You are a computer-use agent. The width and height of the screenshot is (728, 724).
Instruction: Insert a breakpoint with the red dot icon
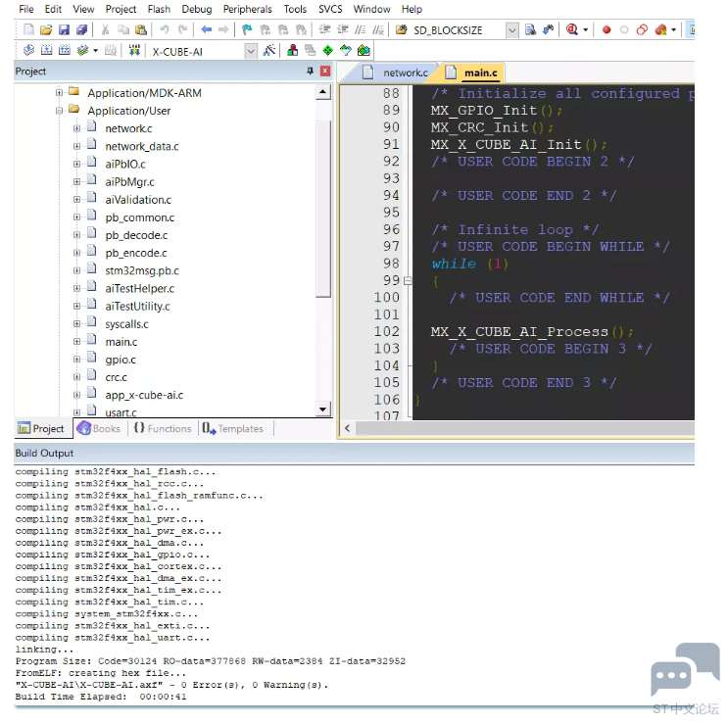(607, 30)
